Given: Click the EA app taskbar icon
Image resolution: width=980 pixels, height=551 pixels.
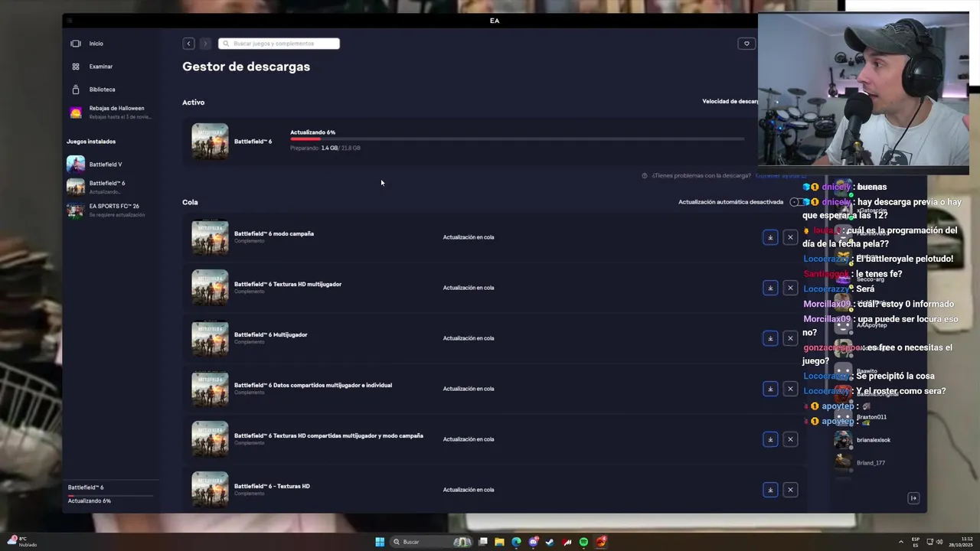Looking at the screenshot, I should 601,542.
